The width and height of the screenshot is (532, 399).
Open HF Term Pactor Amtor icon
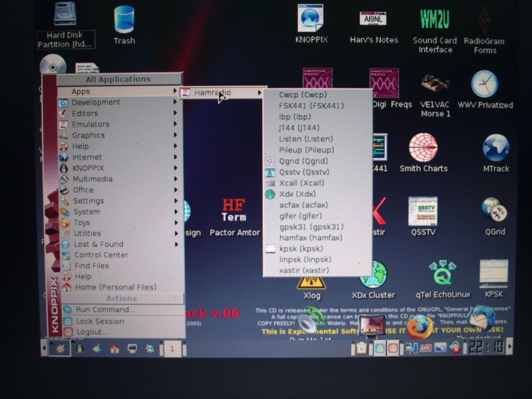(x=234, y=217)
